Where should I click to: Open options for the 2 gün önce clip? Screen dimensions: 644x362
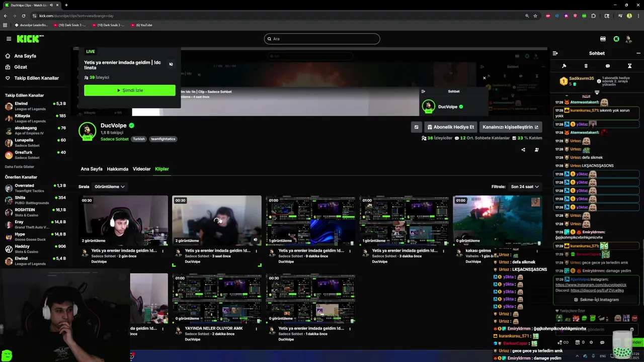[x=163, y=251]
